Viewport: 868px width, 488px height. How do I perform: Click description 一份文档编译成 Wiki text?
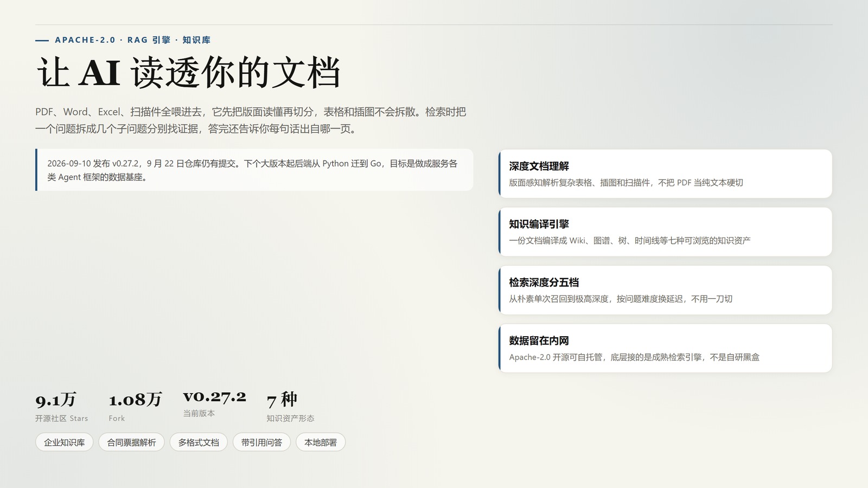pyautogui.click(x=630, y=241)
